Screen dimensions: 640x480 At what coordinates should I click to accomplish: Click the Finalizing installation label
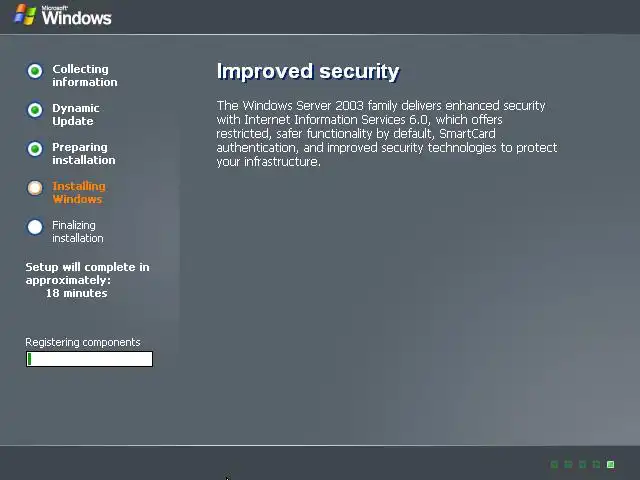pyautogui.click(x=78, y=231)
